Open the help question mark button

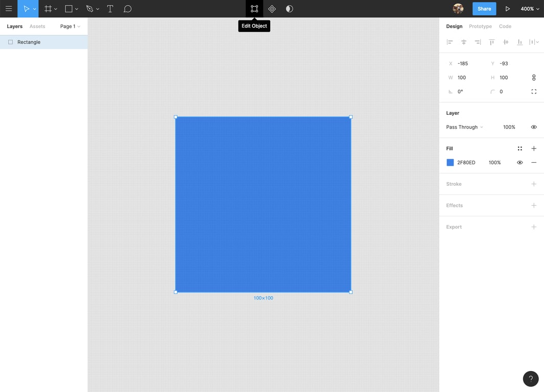point(531,379)
